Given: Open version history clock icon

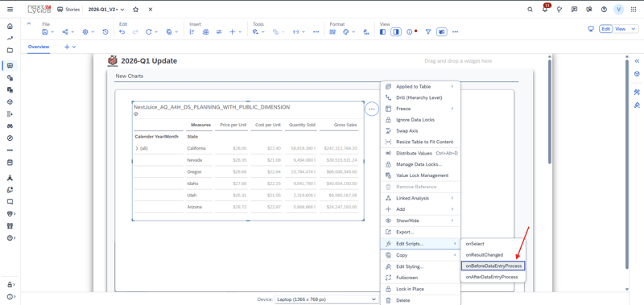Looking at the screenshot, I should pos(105,31).
